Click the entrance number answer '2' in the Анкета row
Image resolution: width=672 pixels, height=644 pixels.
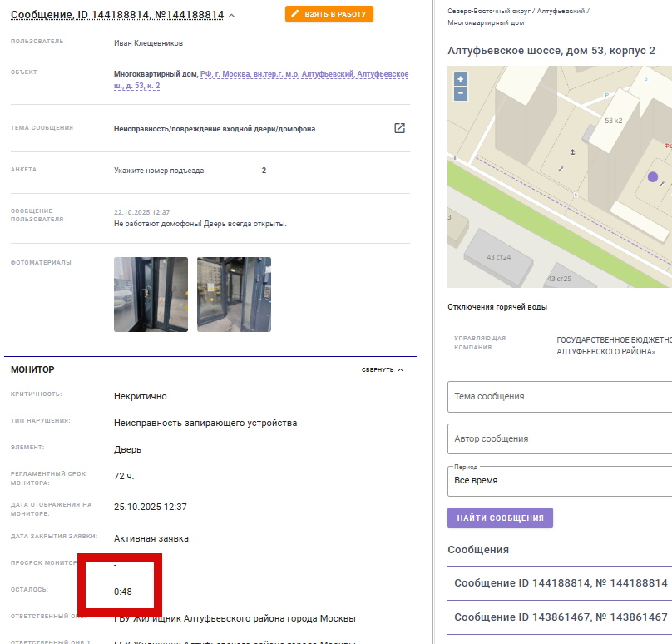tap(264, 171)
